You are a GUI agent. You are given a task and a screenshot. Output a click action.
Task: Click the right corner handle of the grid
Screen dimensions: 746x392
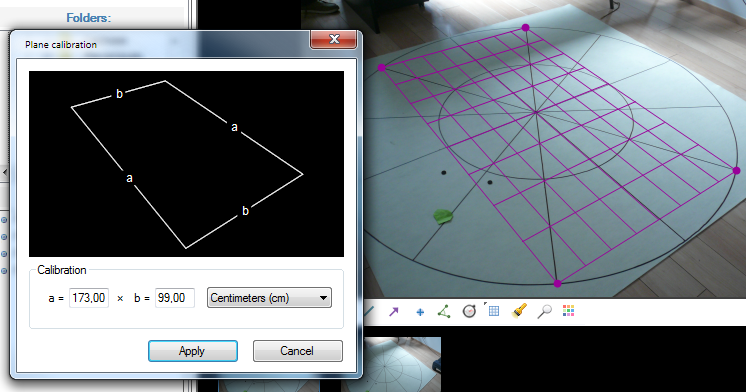coord(736,170)
